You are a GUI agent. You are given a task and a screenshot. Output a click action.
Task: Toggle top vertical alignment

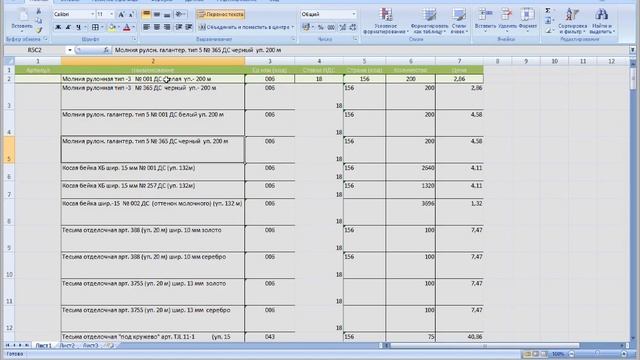click(x=147, y=15)
